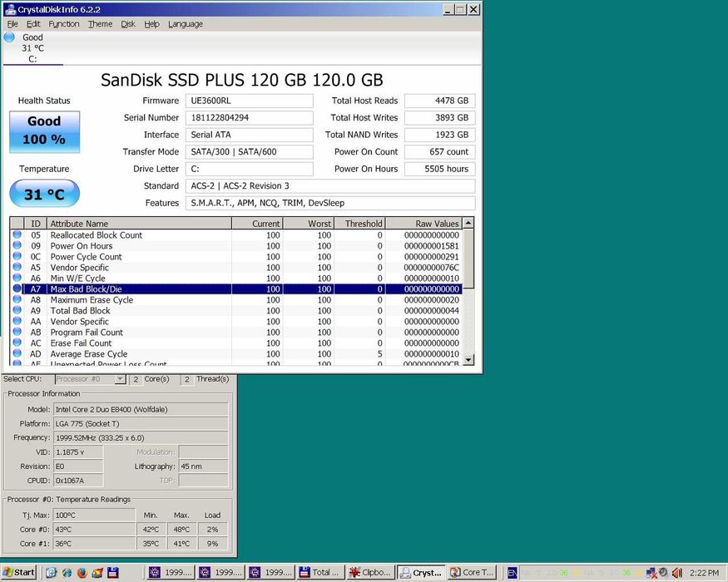728x582 pixels.
Task: Select the Program Fail Count attribute
Action: click(236, 333)
